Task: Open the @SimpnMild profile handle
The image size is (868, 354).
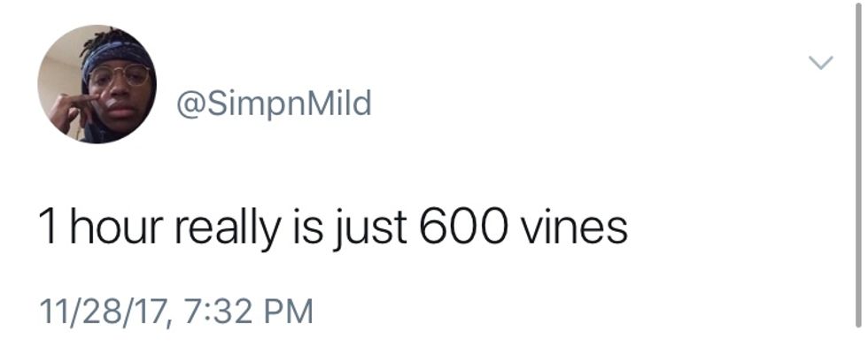Action: pos(275,105)
